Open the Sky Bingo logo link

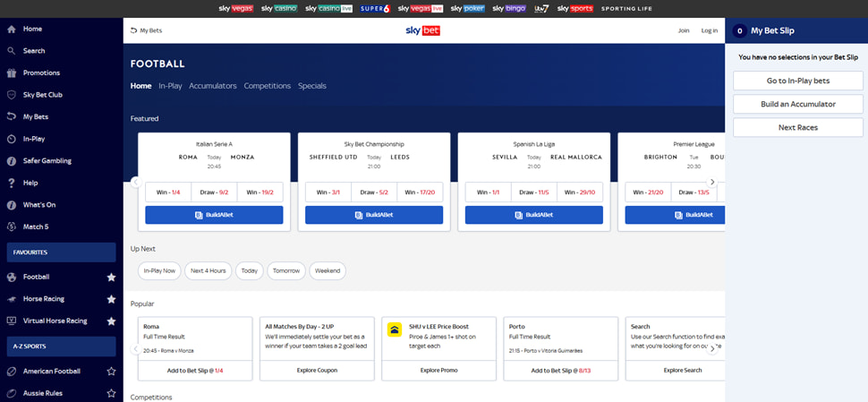(509, 8)
